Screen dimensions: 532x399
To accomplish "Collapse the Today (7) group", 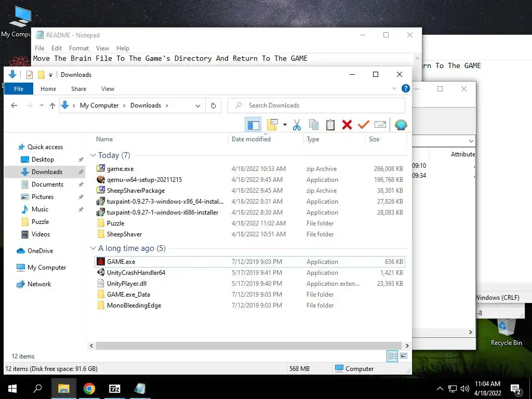I will click(93, 155).
